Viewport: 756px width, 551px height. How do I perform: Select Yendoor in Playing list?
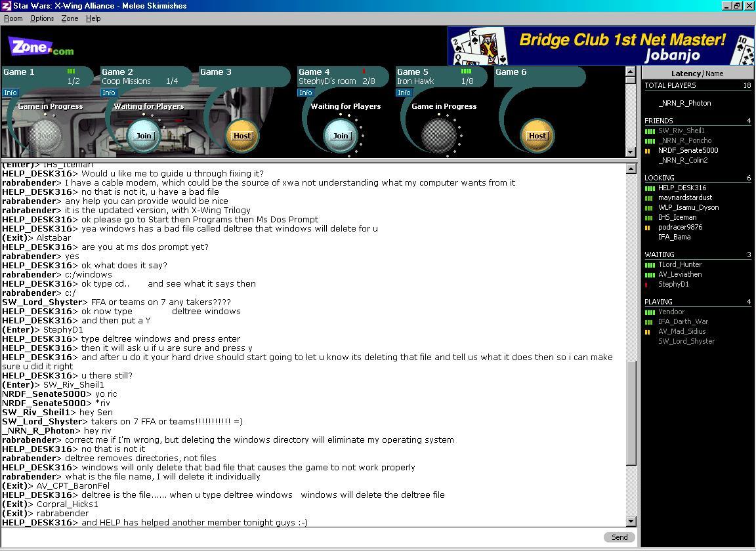[x=671, y=312]
